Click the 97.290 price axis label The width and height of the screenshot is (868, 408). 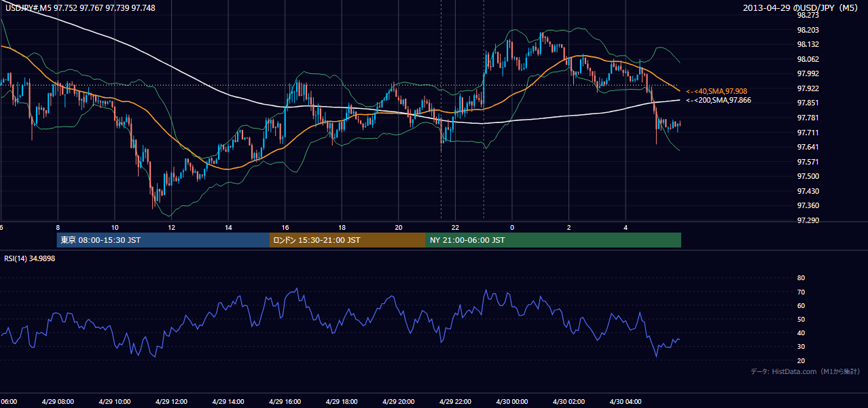808,220
